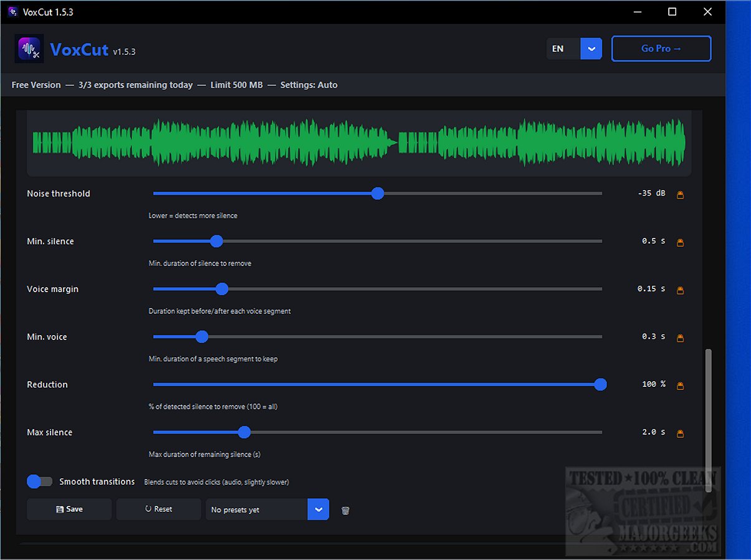Image resolution: width=751 pixels, height=560 pixels.
Task: Click the 'Min. silence' label
Action: [x=50, y=242]
